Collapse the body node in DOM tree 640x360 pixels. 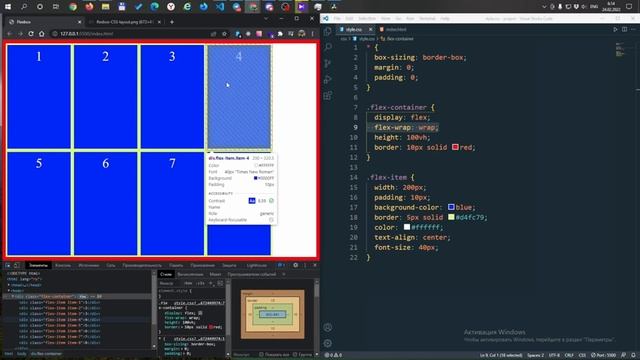click(9, 291)
